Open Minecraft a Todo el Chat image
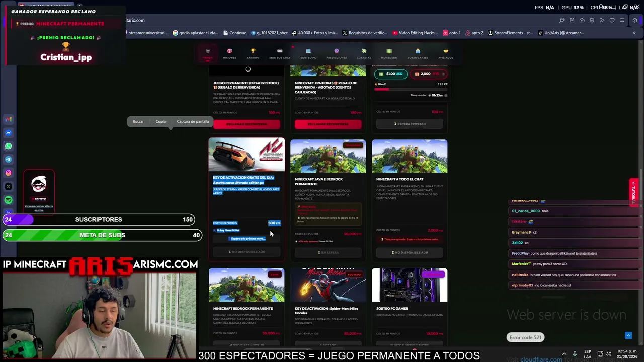This screenshot has width=644, height=362. click(x=410, y=156)
